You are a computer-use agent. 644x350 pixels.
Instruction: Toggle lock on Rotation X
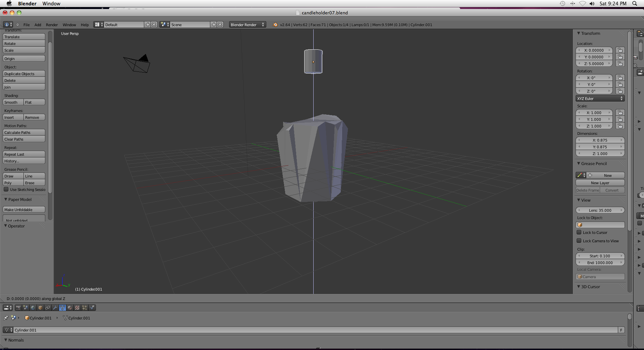coord(620,78)
